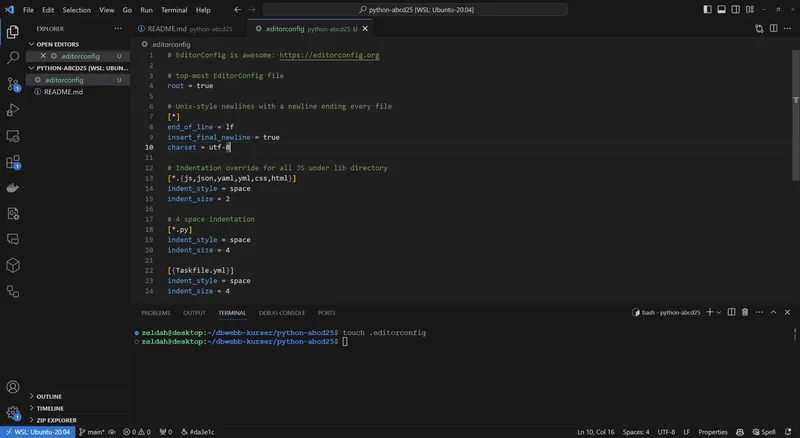Open the Docker view in activity bar
This screenshot has height=438, width=800.
13,188
